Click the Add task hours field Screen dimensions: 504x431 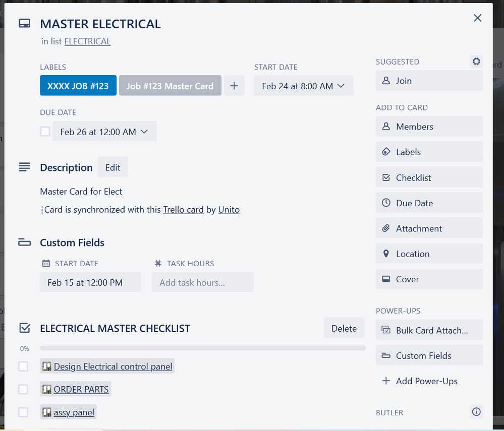[202, 282]
